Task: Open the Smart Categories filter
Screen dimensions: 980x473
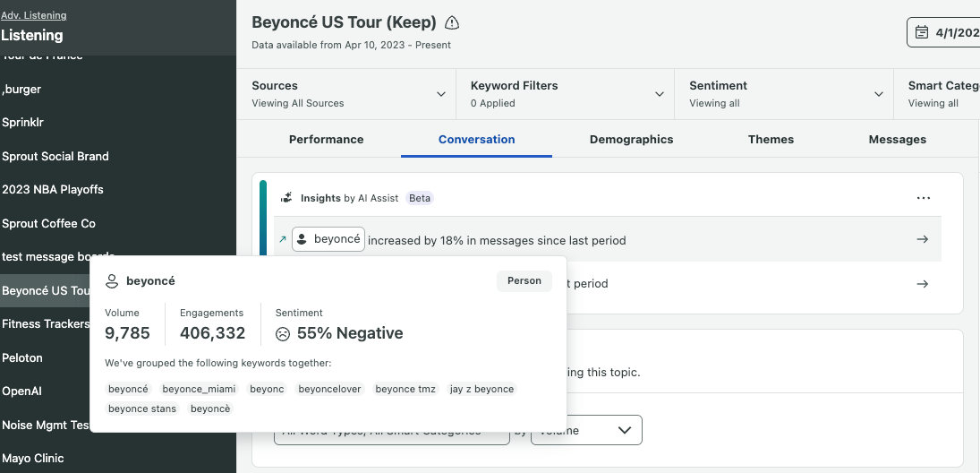Action: coord(937,94)
